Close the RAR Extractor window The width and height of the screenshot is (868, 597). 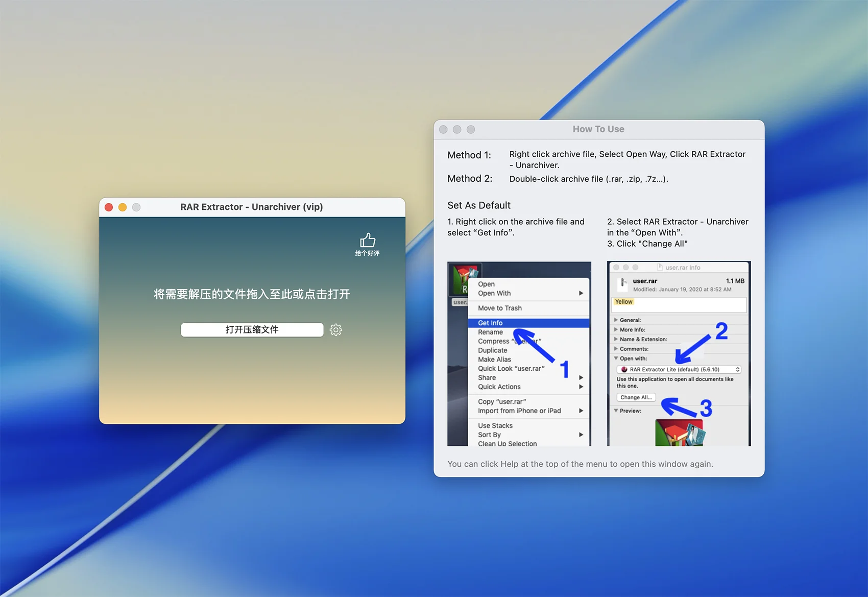click(109, 207)
